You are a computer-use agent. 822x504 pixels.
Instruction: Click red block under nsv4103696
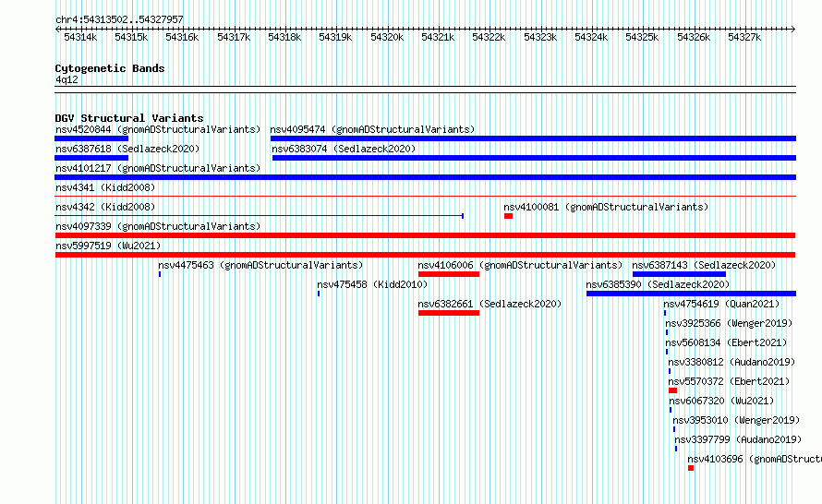tap(691, 468)
